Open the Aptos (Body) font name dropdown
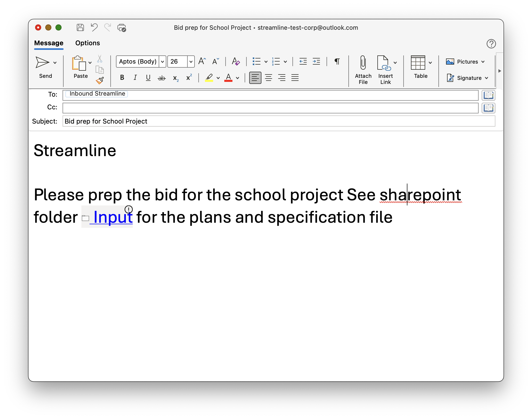This screenshot has width=532, height=419. pyautogui.click(x=162, y=62)
